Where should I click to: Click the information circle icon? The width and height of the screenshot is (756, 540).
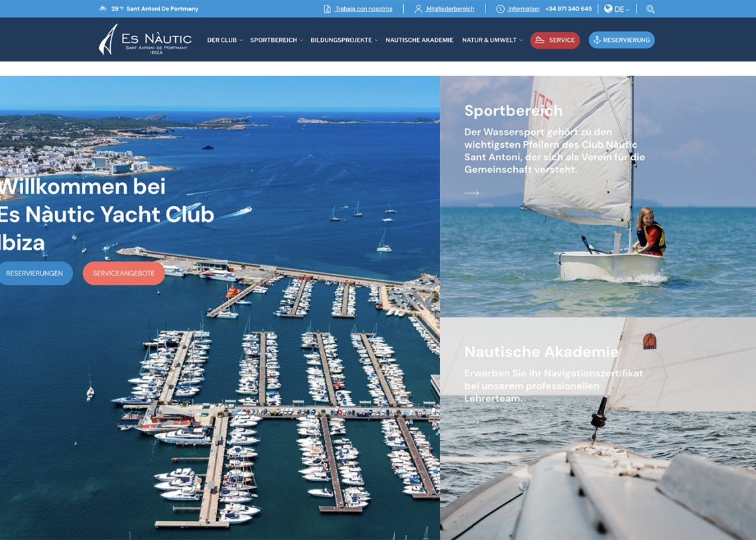(500, 9)
